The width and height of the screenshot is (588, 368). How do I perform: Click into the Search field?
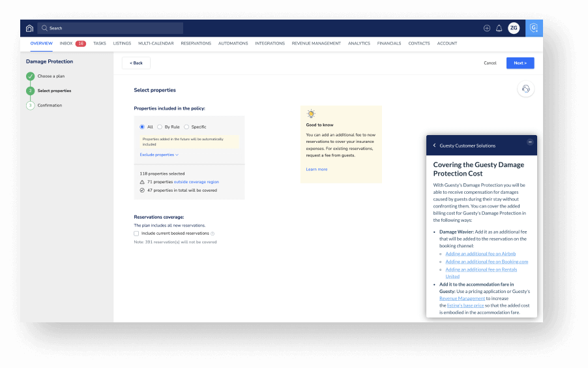point(110,28)
